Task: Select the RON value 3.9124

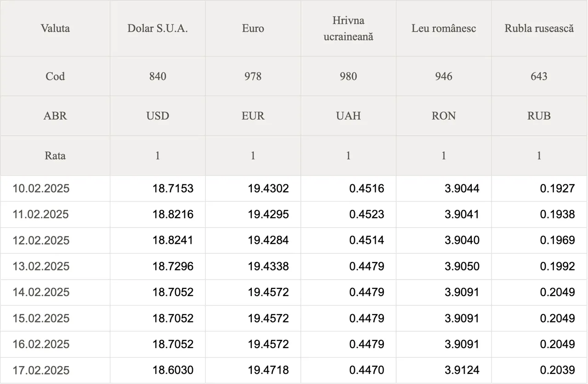Action: click(462, 370)
